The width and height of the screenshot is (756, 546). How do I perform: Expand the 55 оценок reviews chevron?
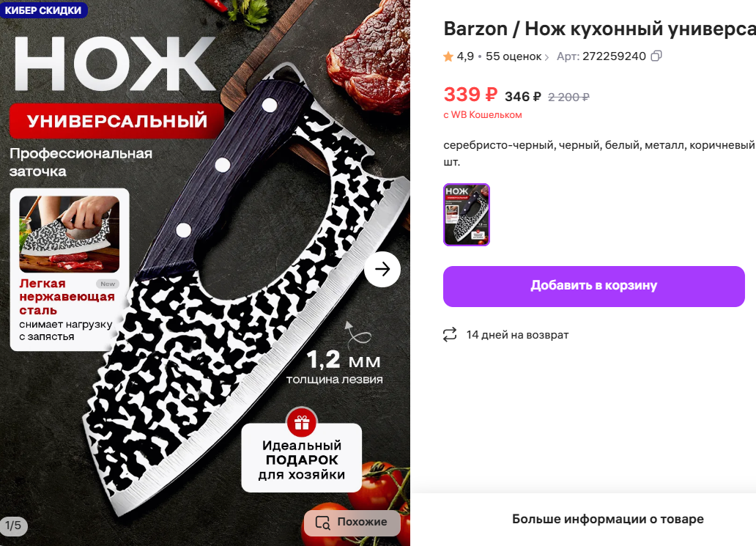tap(546, 57)
